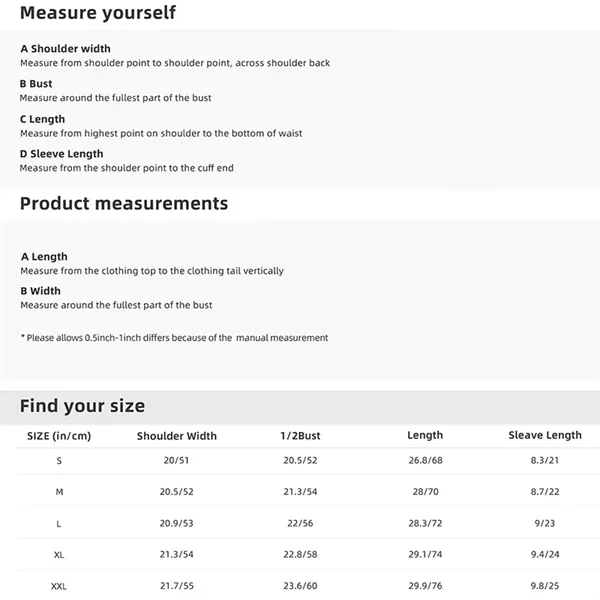Select the "D Sleeve Length" label
The width and height of the screenshot is (600, 600).
click(x=61, y=154)
